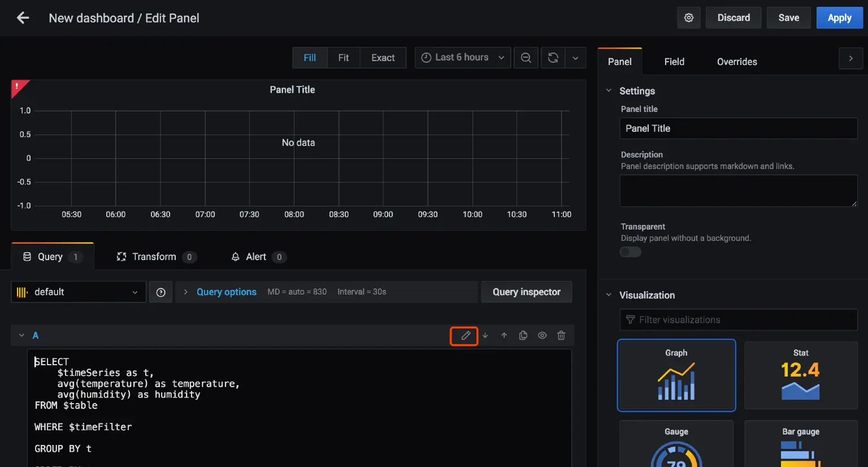Screen dimensions: 868x467
Task: Select the Fill view mode option
Action: coord(310,58)
